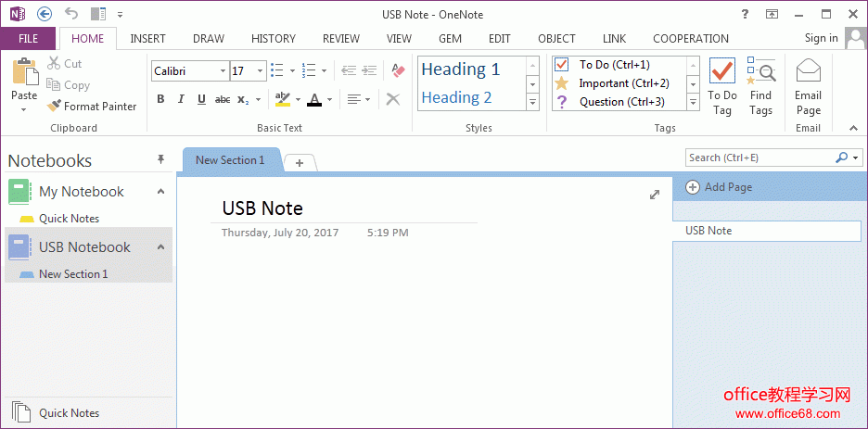Expand the Styles gallery more arrow
This screenshot has height=429, width=868.
[532, 102]
